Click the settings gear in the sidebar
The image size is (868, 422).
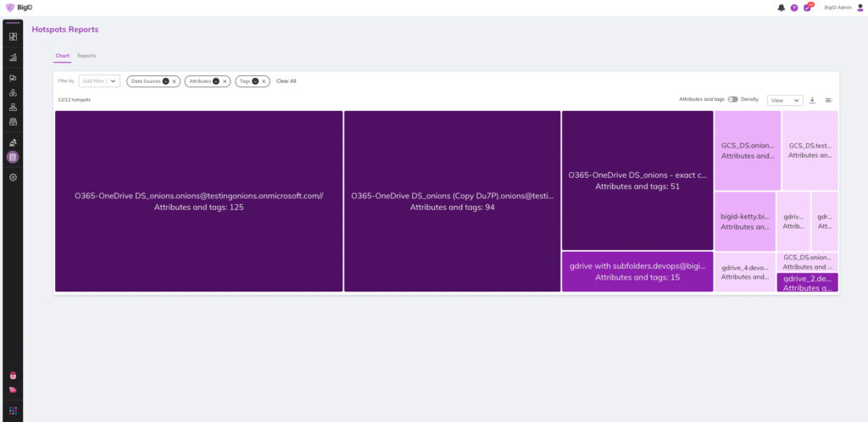[13, 177]
